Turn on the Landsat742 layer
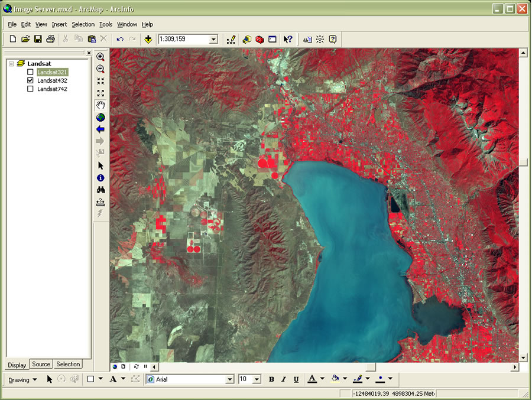This screenshot has width=532, height=400. coord(30,89)
